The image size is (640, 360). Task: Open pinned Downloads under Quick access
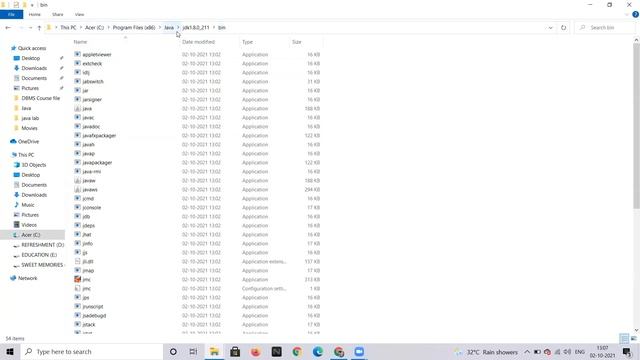pyautogui.click(x=34, y=68)
